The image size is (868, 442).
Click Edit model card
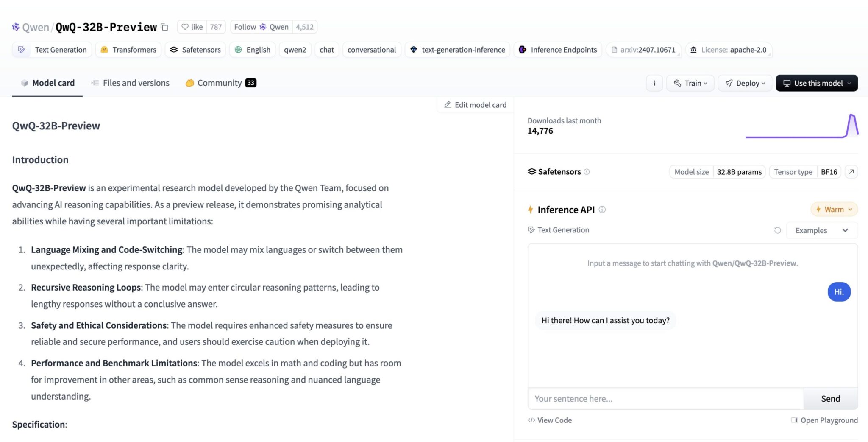click(475, 105)
